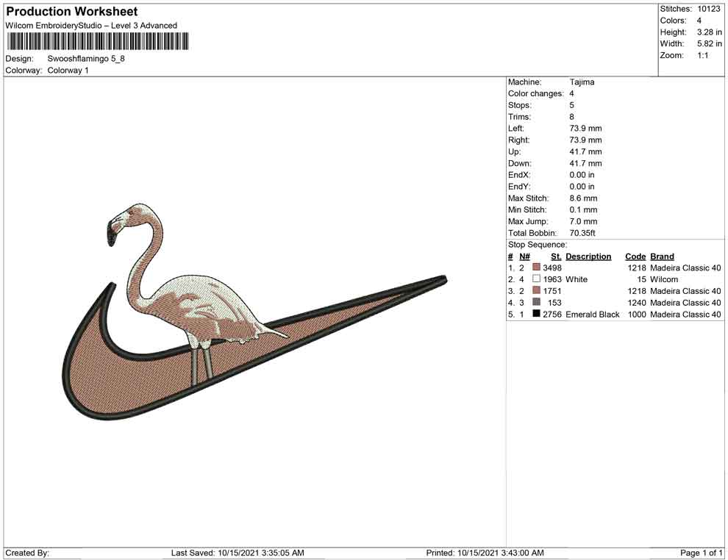Select the Colorway 1 value
This screenshot has width=728, height=560.
point(68,71)
